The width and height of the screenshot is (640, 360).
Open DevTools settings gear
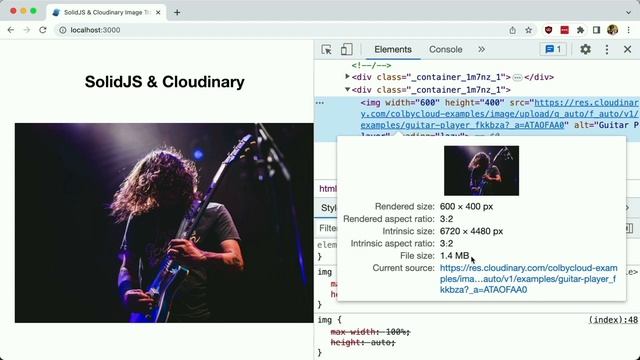[585, 49]
